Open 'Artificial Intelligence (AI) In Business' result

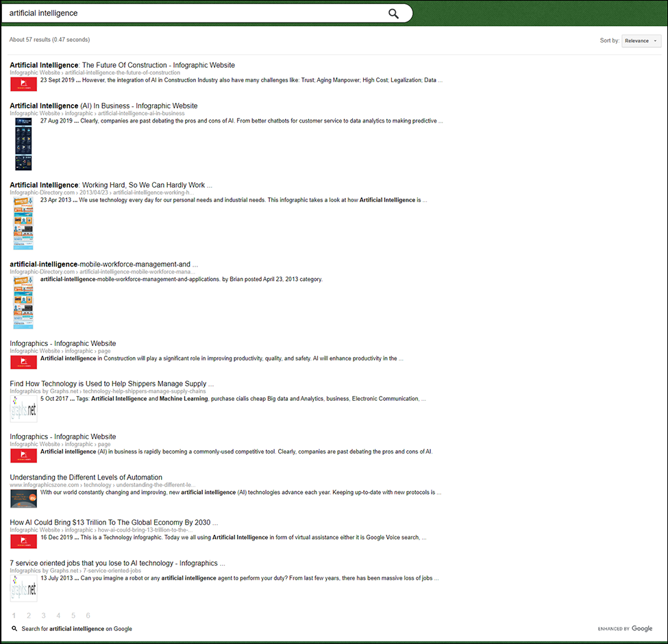tap(103, 106)
